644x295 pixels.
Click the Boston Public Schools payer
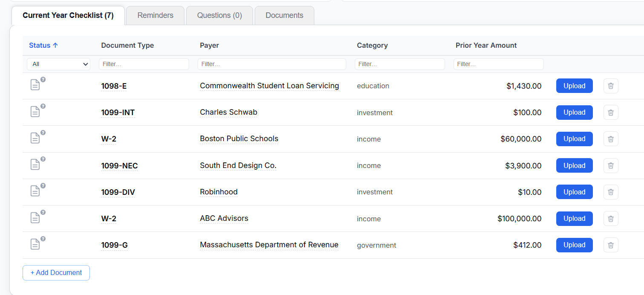[239, 139]
